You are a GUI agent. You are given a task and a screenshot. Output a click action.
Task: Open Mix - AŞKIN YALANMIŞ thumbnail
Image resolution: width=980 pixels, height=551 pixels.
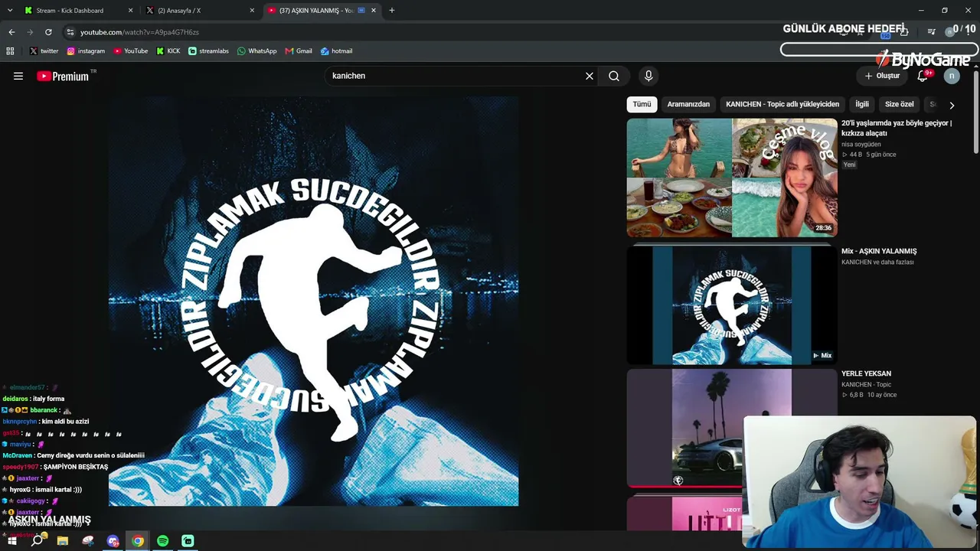click(732, 305)
